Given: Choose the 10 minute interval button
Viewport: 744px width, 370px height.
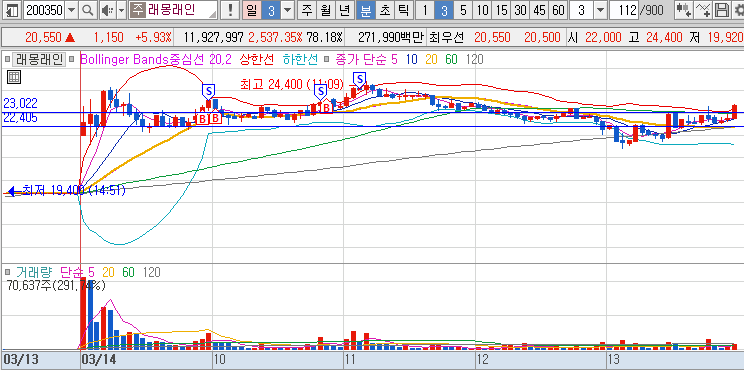Looking at the screenshot, I should pyautogui.click(x=482, y=10).
